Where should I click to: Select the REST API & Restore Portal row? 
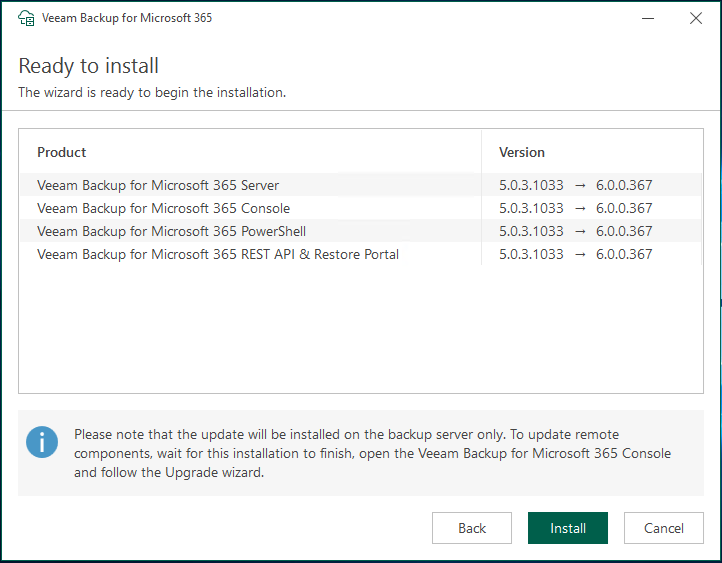point(361,254)
